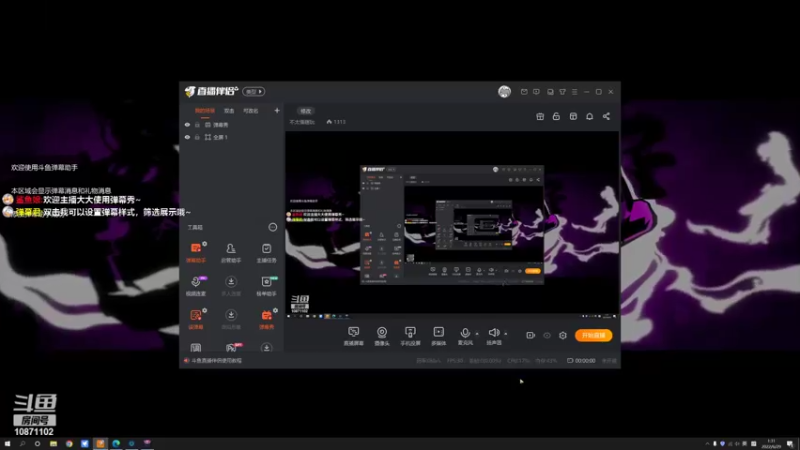Screen dimensions: 800x450
Task: Open settings gear on 弹幕秀 tool
Action: click(276, 310)
